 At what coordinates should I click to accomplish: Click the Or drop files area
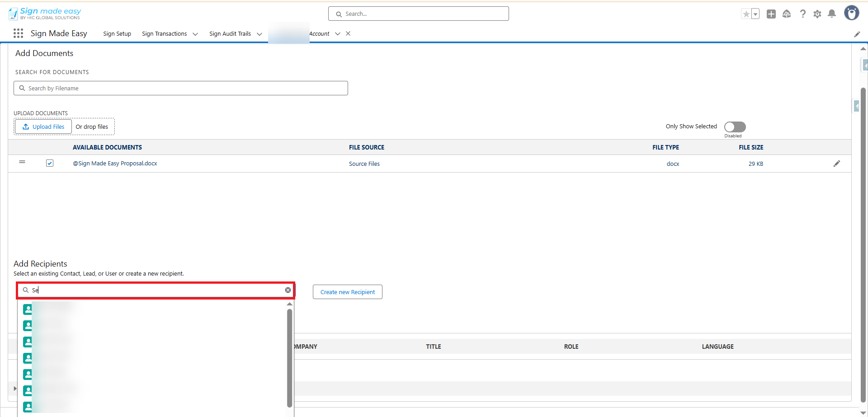coord(92,127)
